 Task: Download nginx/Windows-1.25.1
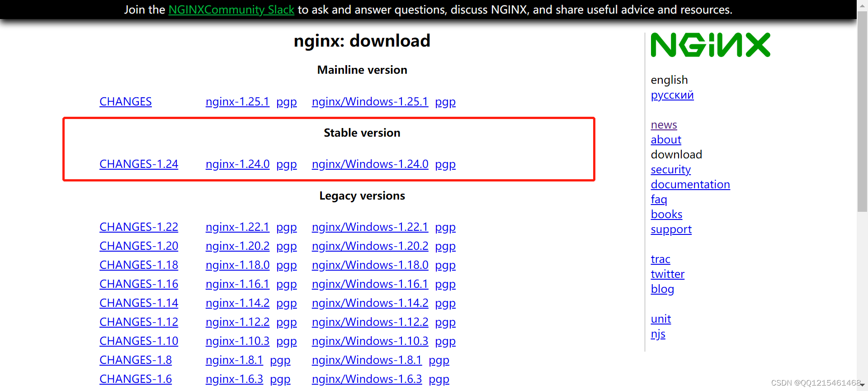coord(370,101)
